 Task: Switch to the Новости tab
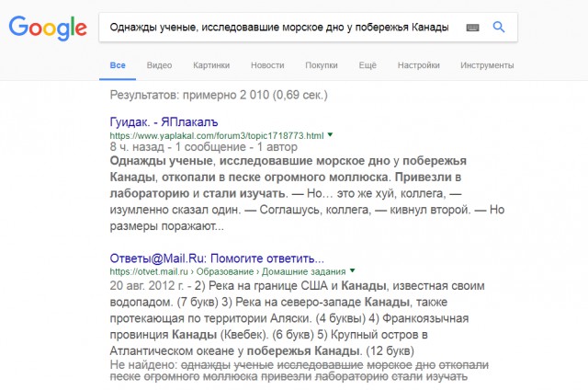pyautogui.click(x=267, y=65)
